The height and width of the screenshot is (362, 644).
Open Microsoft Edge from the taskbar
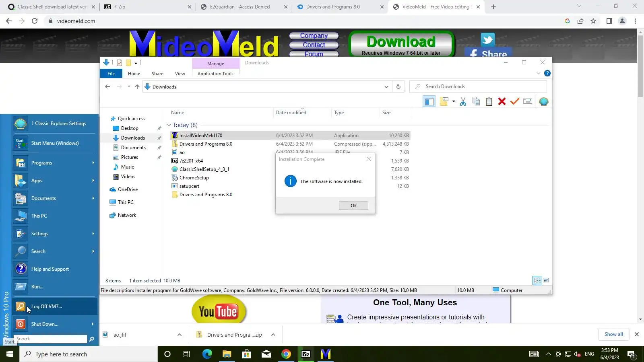coord(207,354)
